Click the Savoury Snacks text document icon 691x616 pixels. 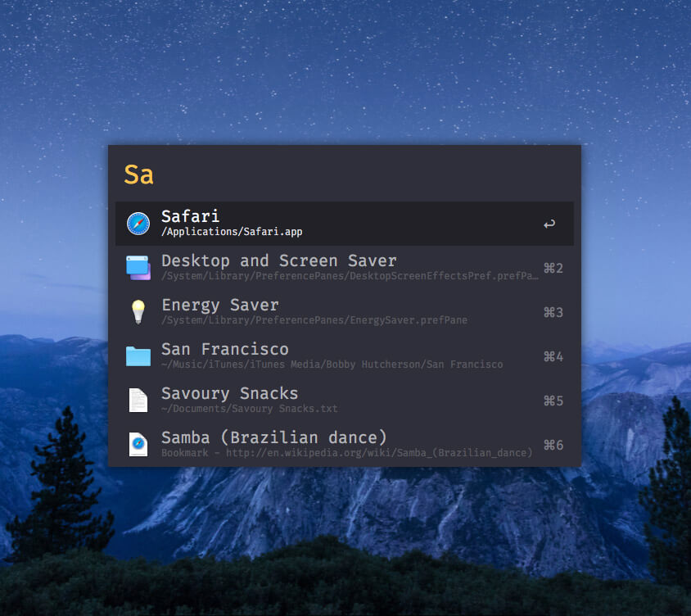138,401
